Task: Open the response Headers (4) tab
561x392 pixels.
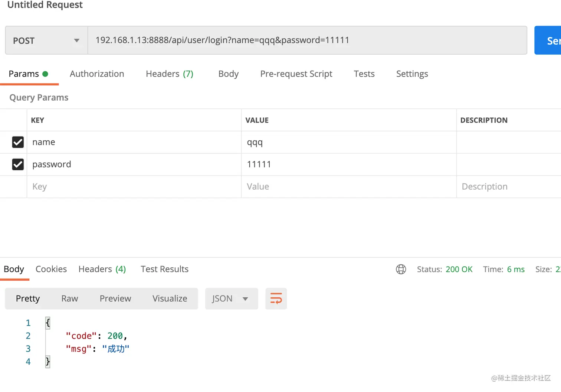Action: click(102, 269)
